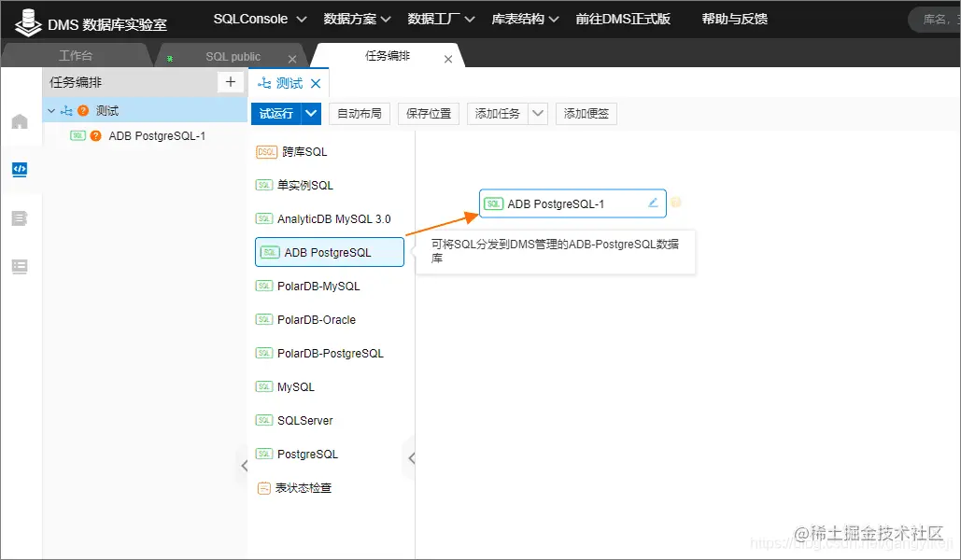Click the AnalyticDB MySQL 3.0 icon

point(264,218)
